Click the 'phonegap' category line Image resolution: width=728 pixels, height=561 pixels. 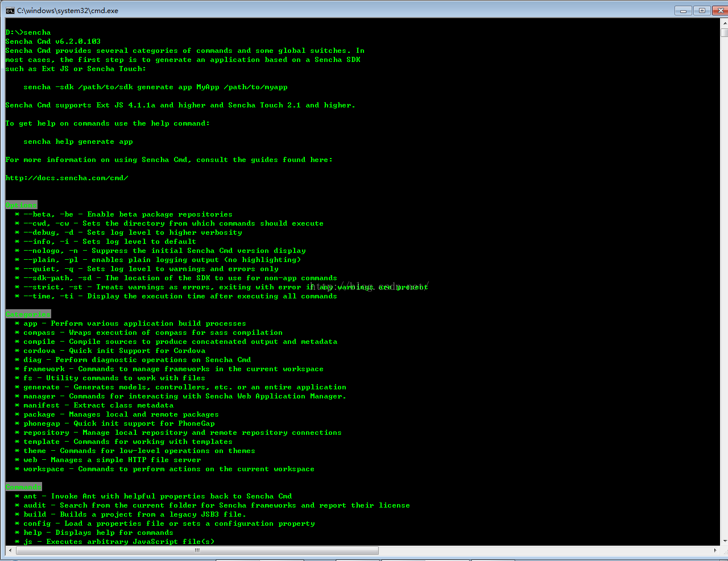click(114, 423)
